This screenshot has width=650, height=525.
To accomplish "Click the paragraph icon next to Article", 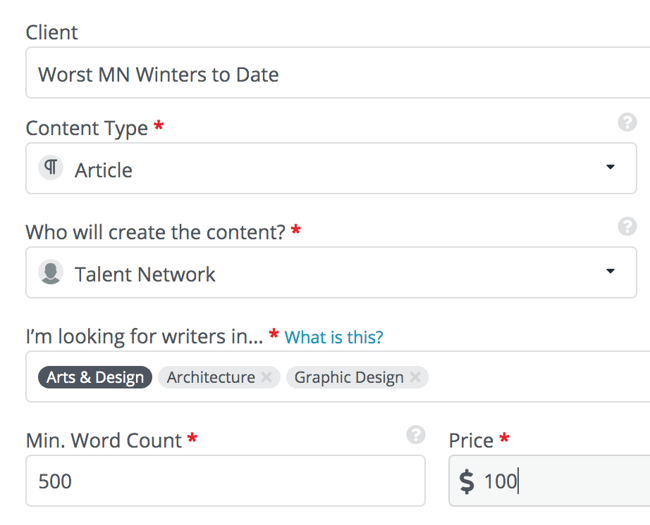I will pos(51,168).
